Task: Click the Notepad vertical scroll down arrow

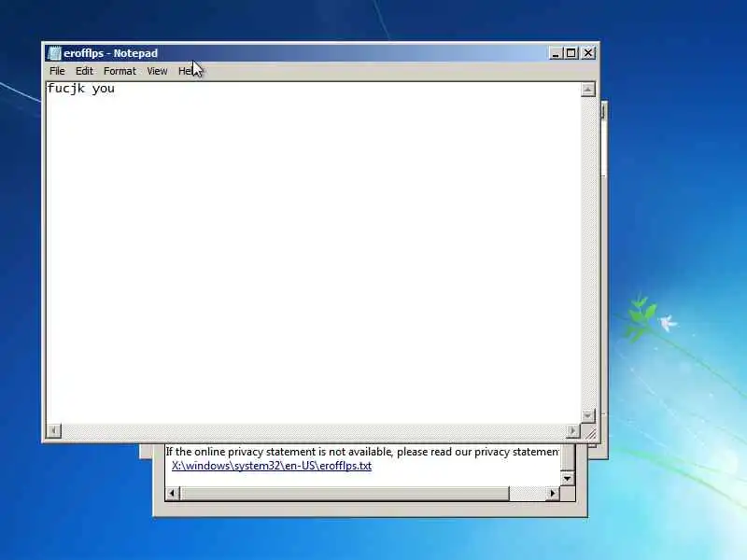Action: (x=588, y=415)
